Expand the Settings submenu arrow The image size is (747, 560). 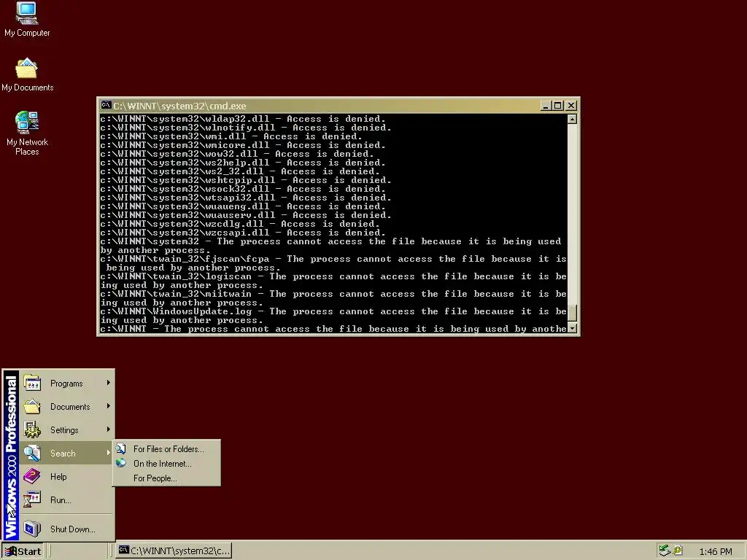pos(109,429)
